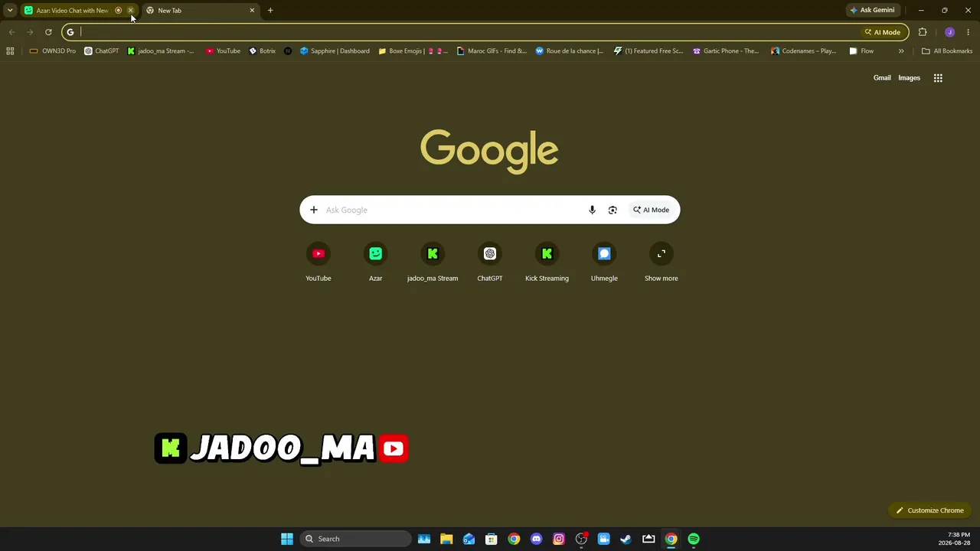Open the Chrome three-dot menu
The height and width of the screenshot is (551, 980).
(x=969, y=32)
